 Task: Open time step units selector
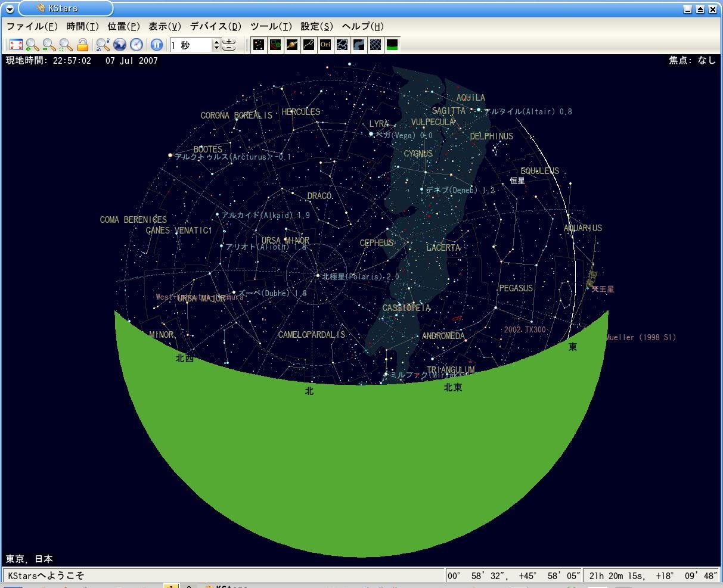coord(229,45)
